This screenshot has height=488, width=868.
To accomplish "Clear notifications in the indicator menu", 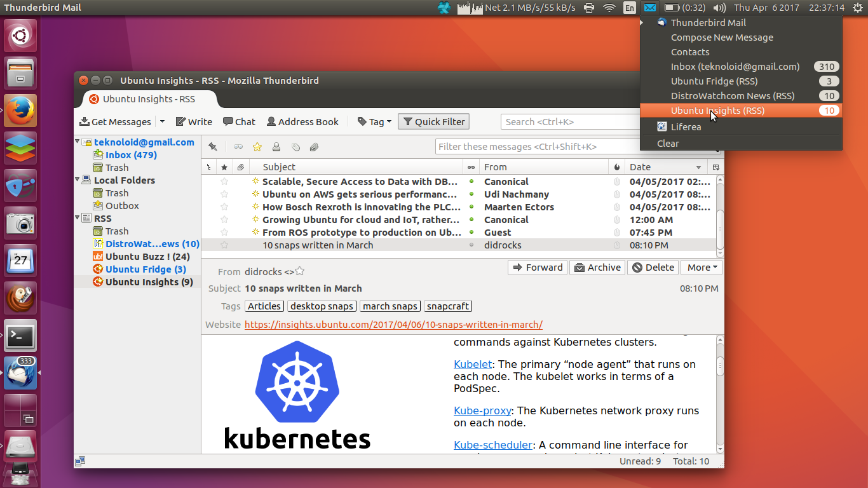I will 741,144.
